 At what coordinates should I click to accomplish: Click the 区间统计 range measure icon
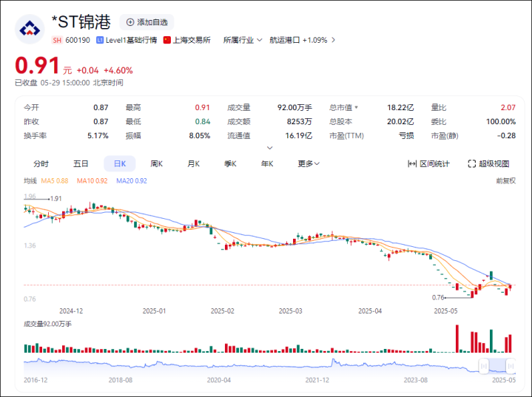(x=412, y=164)
